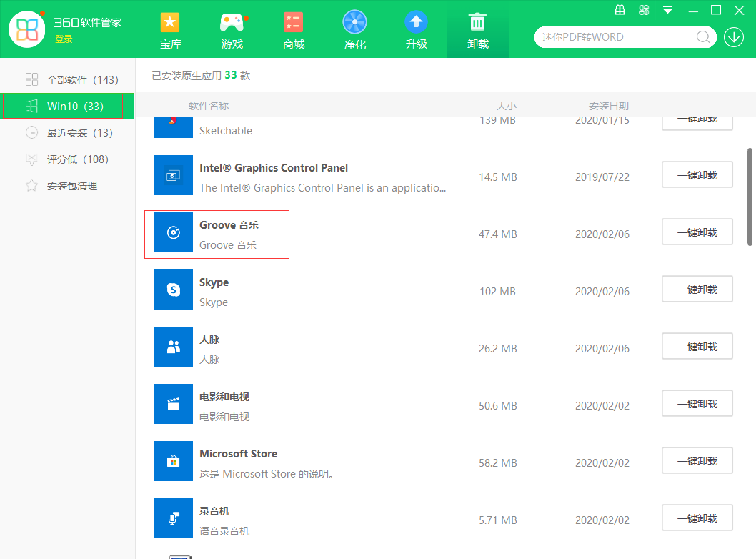Click the 人脉 people app icon
The height and width of the screenshot is (559, 756).
click(x=173, y=347)
